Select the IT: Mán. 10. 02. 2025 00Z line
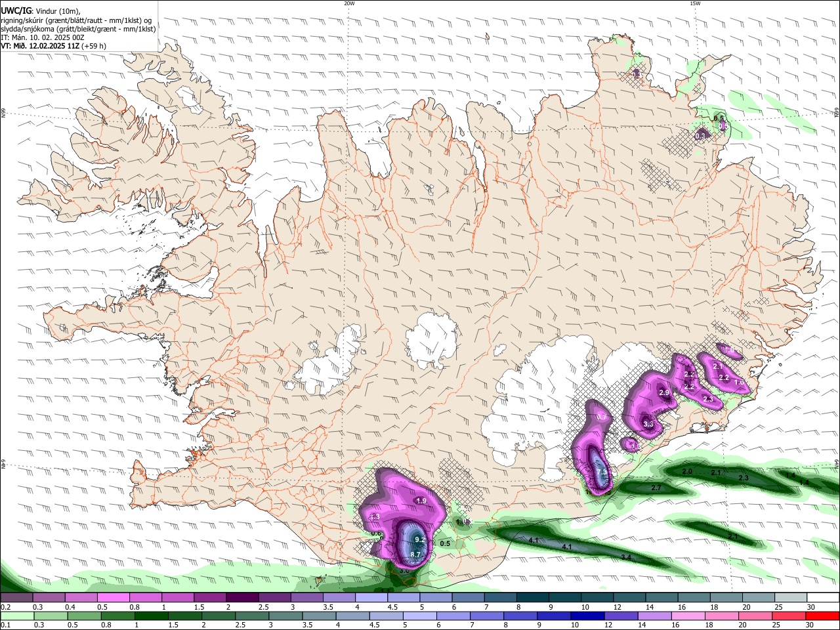 click(x=41, y=37)
